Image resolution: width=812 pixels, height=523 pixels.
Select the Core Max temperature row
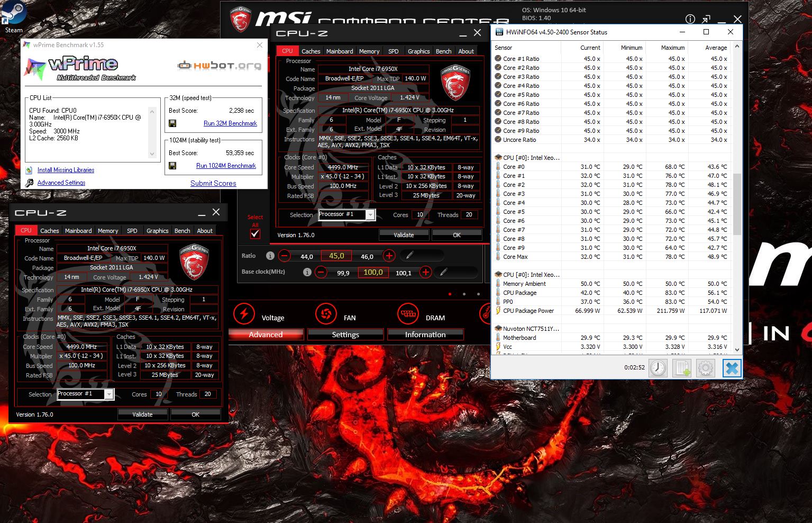coord(611,257)
